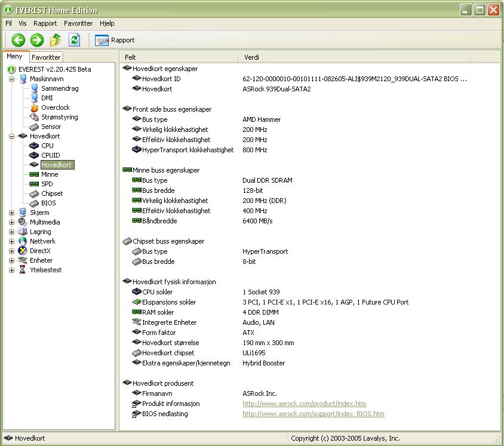This screenshot has width=504, height=446.
Task: Click the window resize grip
Action: (x=497, y=439)
